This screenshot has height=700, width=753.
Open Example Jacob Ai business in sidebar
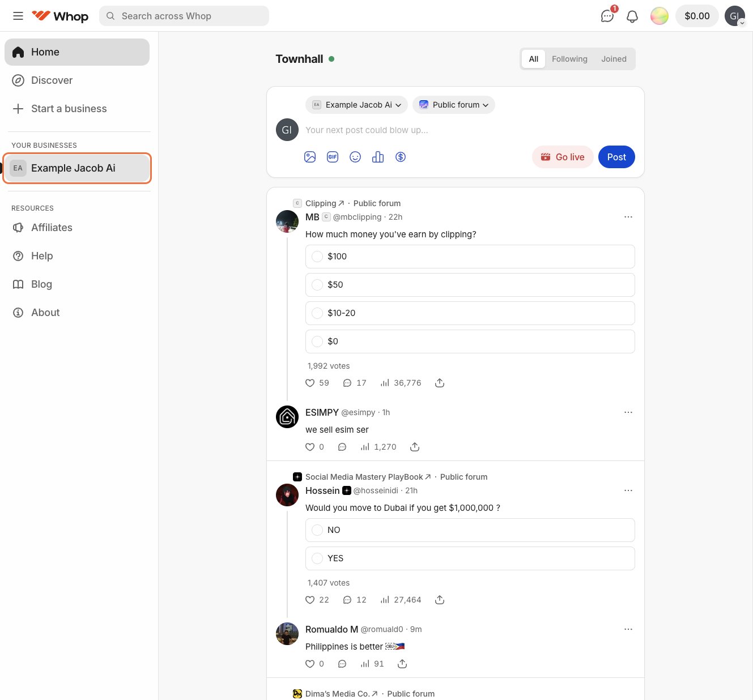77,168
